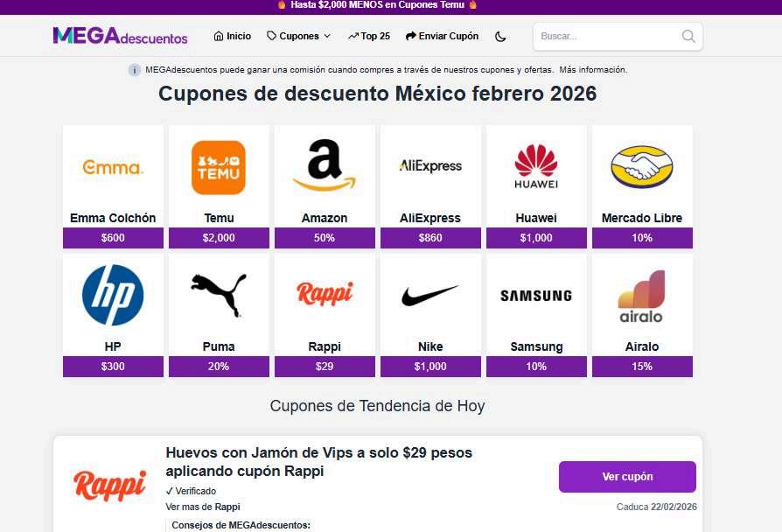Open the AliExpress logo
Screen dimensions: 782x532
point(430,165)
